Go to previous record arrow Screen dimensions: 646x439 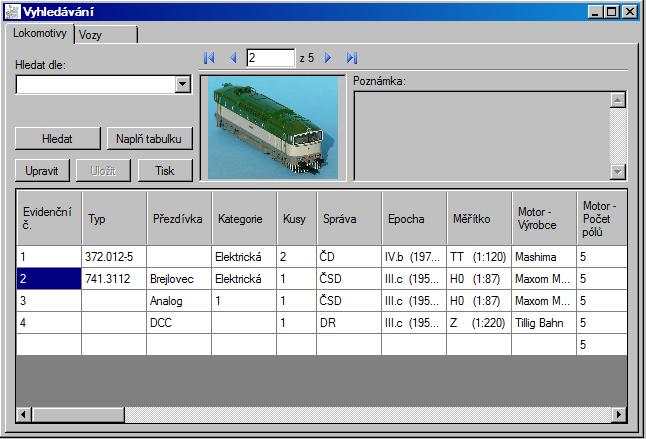(233, 59)
